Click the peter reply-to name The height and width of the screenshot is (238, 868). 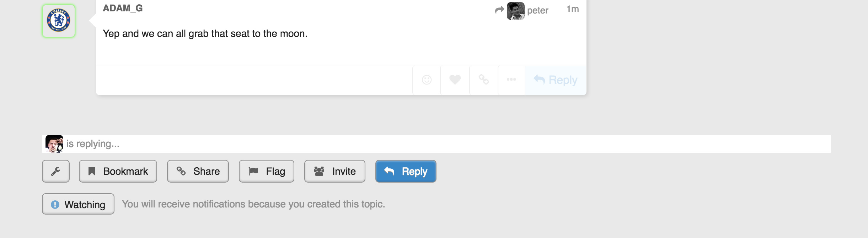click(x=537, y=10)
